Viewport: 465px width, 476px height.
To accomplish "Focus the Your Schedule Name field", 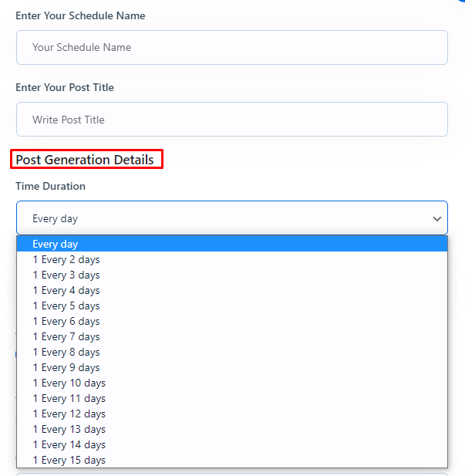I will pos(232,47).
